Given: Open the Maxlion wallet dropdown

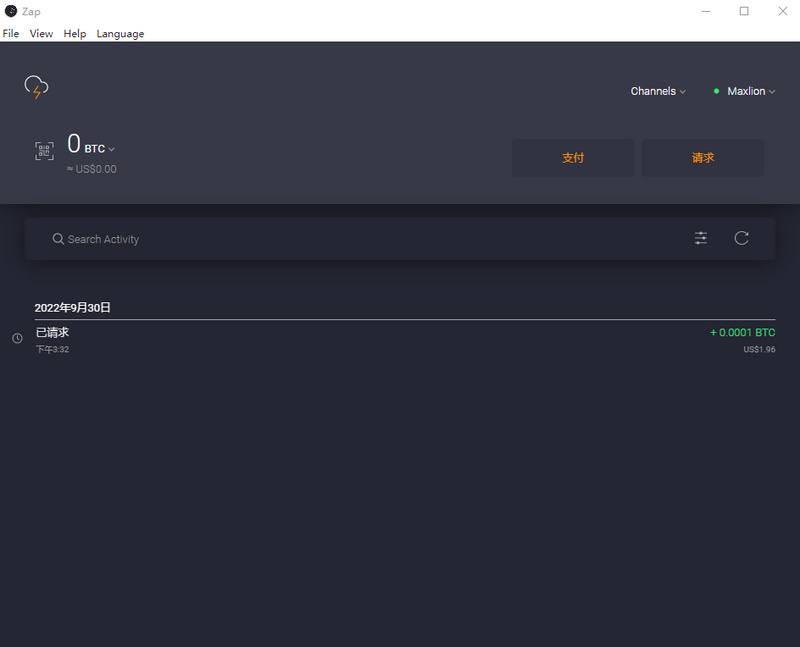Looking at the screenshot, I should [x=751, y=91].
